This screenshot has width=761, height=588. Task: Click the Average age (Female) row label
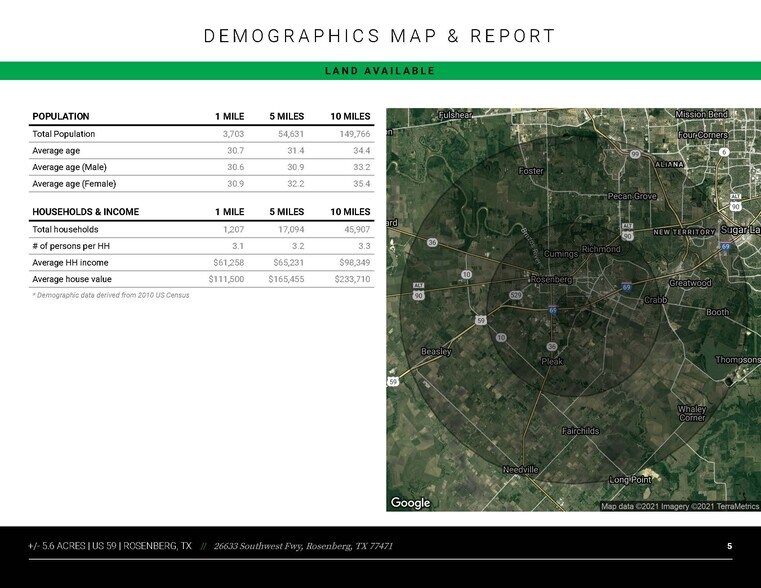point(74,184)
